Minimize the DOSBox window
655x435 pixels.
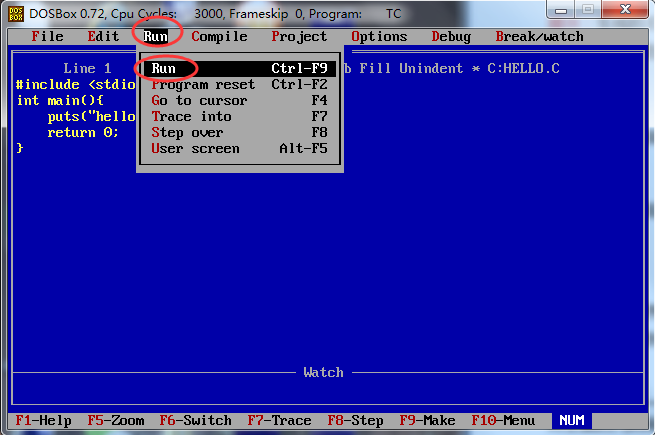pyautogui.click(x=561, y=10)
